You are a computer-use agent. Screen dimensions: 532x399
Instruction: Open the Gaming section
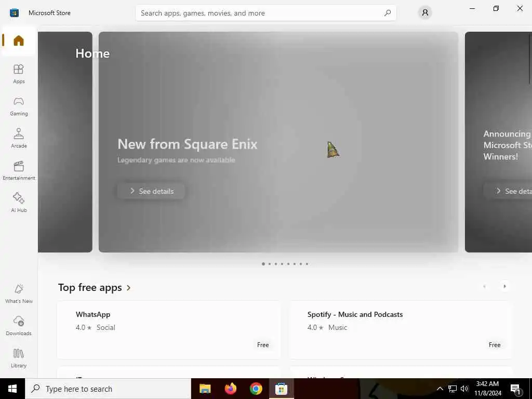pos(19,106)
